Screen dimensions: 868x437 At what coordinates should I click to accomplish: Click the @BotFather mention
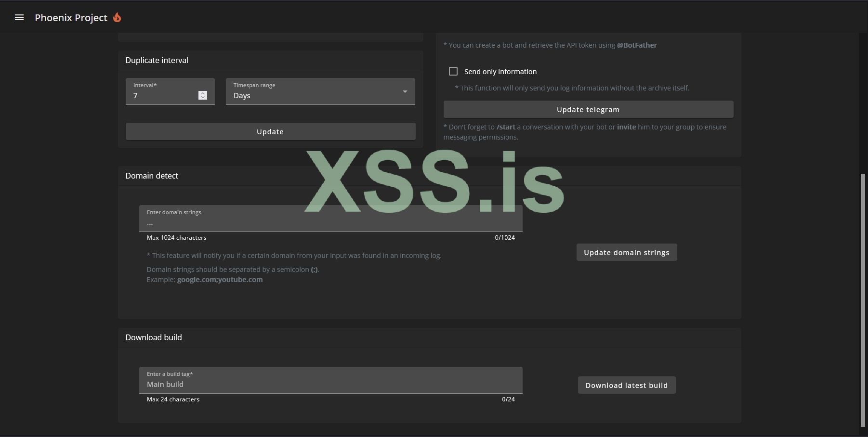[637, 45]
